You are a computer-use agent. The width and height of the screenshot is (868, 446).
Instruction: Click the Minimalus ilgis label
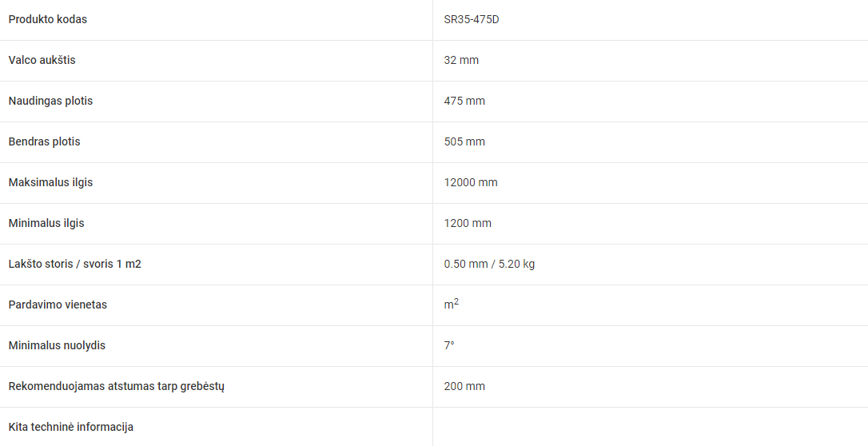[x=46, y=224]
